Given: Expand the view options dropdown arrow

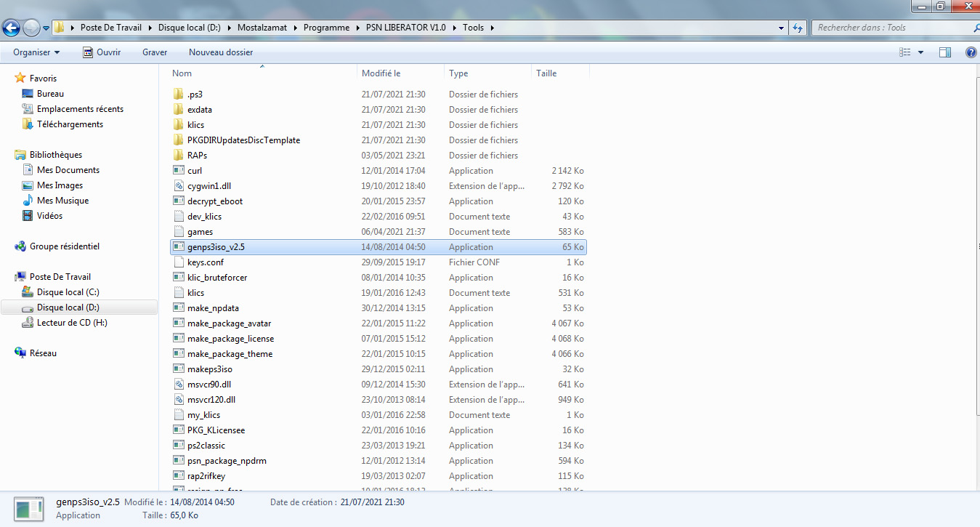Looking at the screenshot, I should click(x=920, y=52).
